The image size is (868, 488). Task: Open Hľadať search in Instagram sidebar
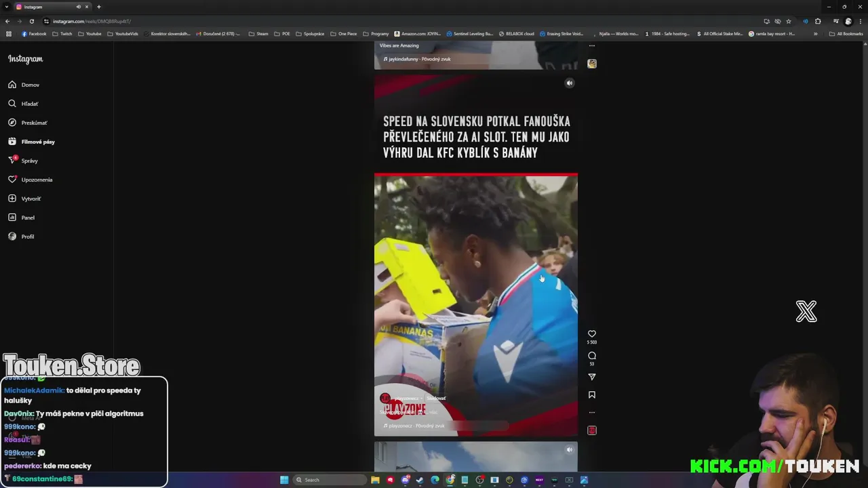tap(23, 104)
